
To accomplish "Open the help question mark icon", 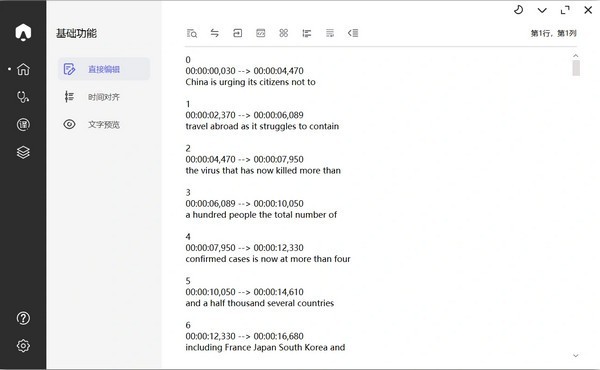I will tap(23, 318).
